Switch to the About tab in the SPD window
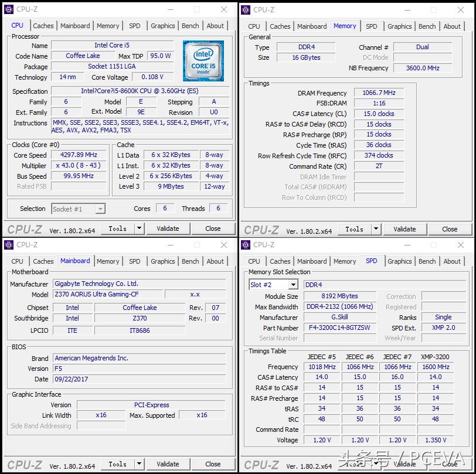This screenshot has height=474, width=476. 452,261
